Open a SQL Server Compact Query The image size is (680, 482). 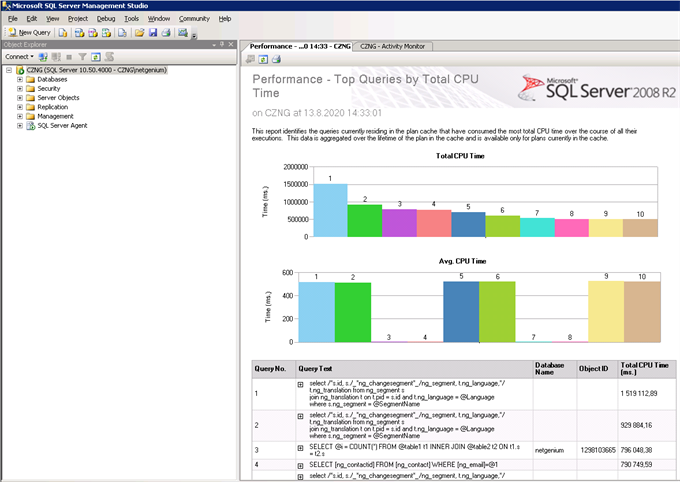tap(122, 33)
